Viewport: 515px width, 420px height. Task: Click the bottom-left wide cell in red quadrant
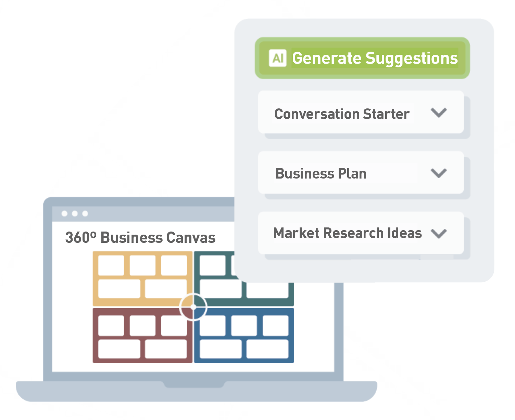(119, 349)
